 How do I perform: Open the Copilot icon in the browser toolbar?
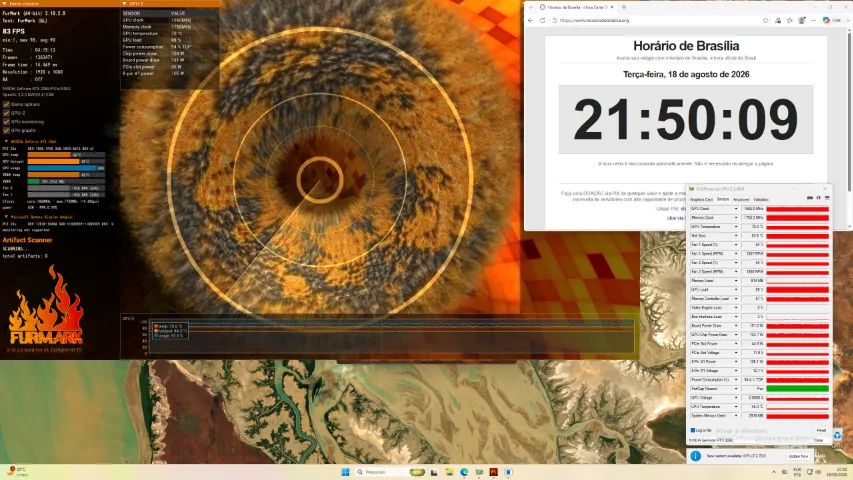827,20
